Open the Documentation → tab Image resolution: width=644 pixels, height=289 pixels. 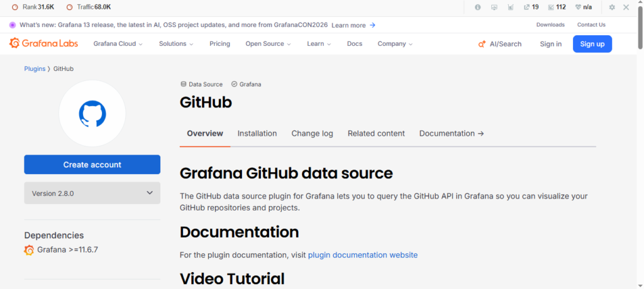[452, 133]
